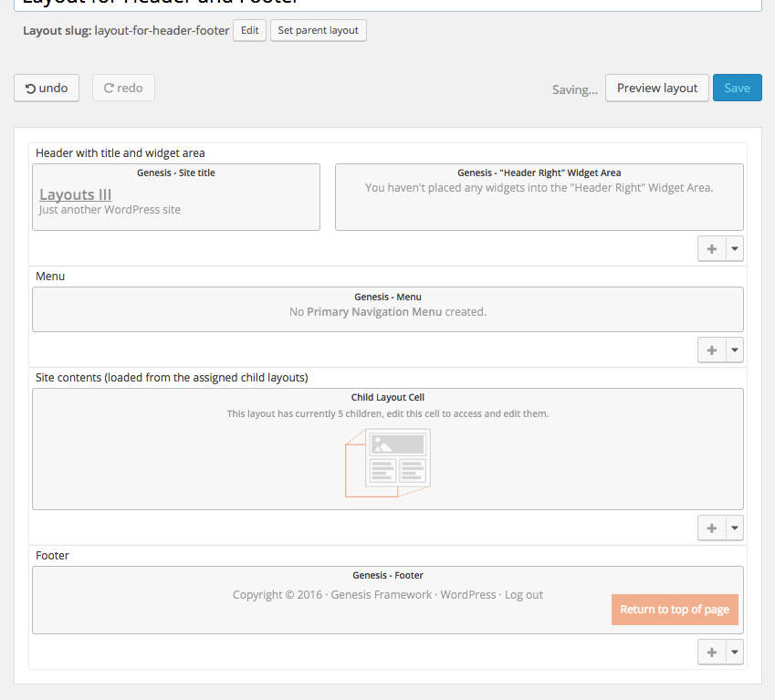The image size is (775, 700).
Task: Click "Just another WordPress site" tagline
Action: click(x=110, y=210)
